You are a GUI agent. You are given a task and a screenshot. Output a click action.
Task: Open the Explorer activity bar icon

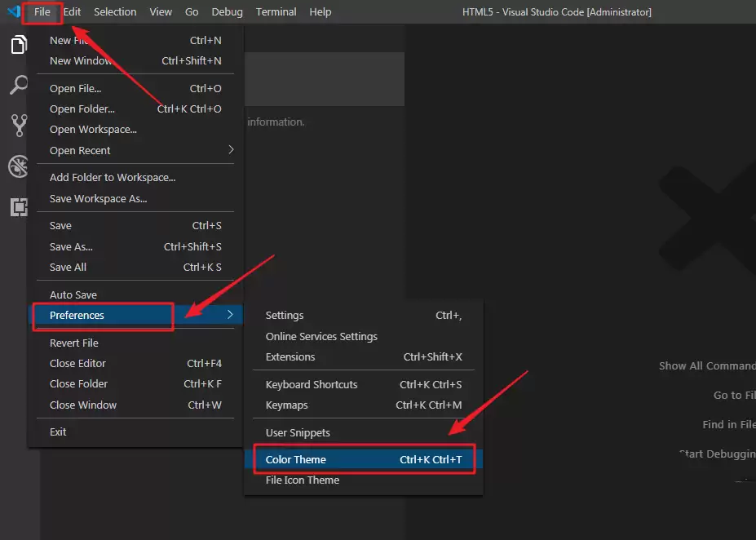point(18,45)
